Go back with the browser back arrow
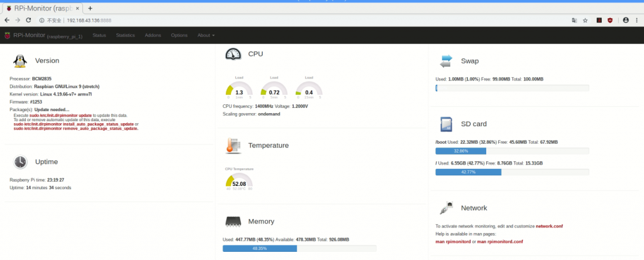This screenshot has height=260, width=644. [7, 20]
